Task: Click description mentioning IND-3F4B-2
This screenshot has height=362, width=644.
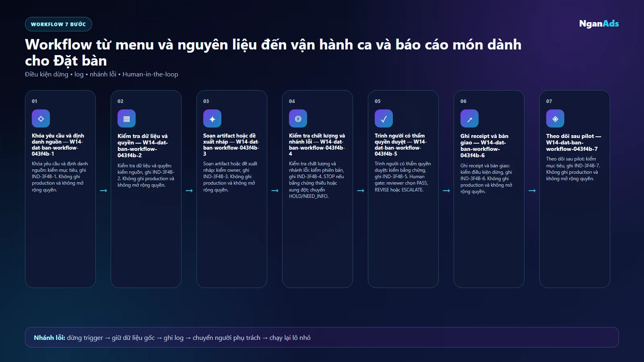Action: pyautogui.click(x=146, y=175)
